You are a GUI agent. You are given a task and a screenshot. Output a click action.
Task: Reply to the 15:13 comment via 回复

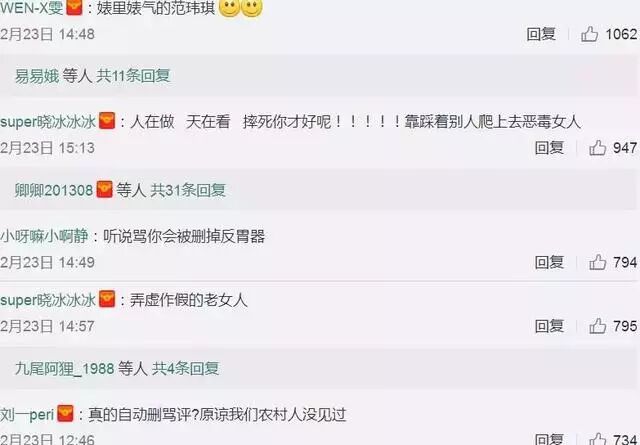(549, 148)
